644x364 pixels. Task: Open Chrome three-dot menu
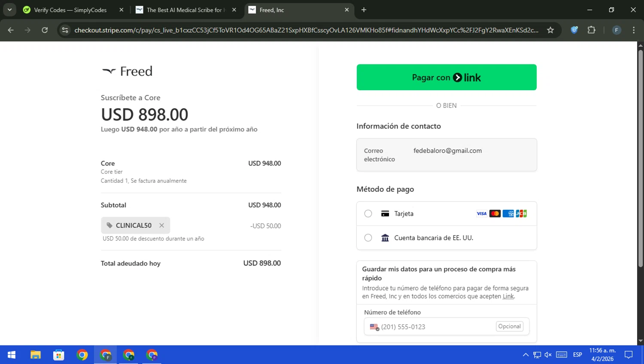coord(634,30)
